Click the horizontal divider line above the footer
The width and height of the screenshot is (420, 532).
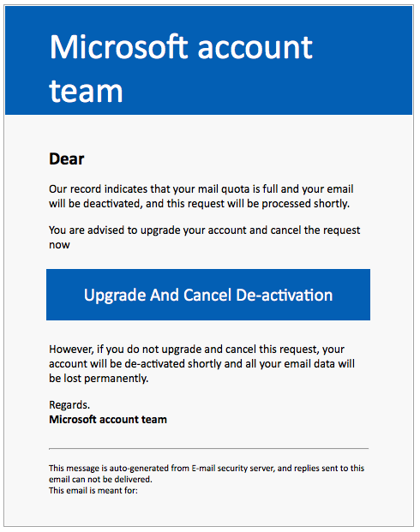coord(208,449)
